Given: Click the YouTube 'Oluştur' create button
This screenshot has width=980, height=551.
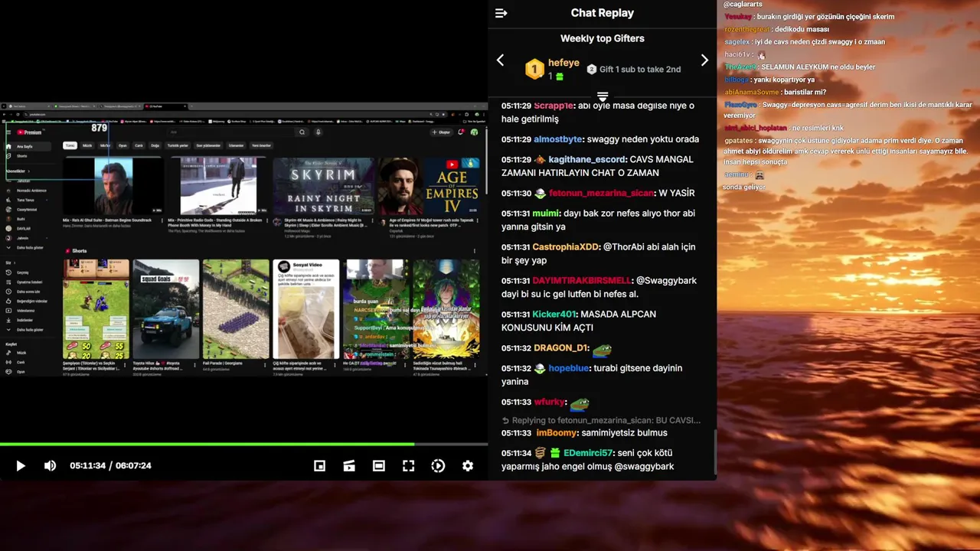Looking at the screenshot, I should coord(441,132).
